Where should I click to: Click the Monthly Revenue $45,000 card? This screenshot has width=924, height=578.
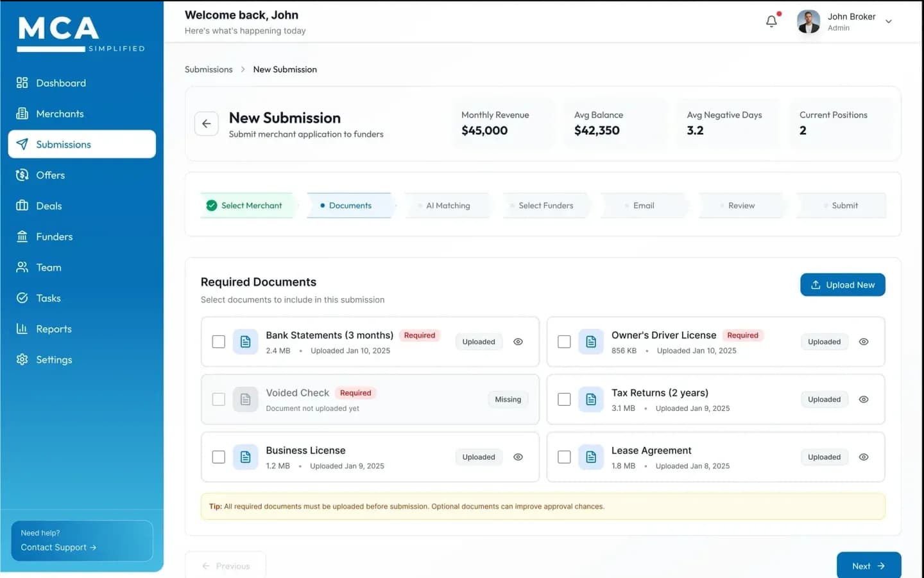503,123
